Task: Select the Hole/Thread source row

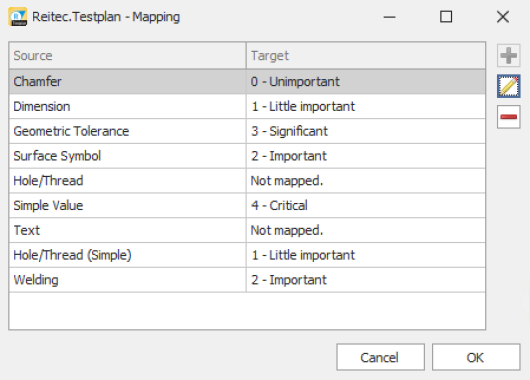Action: pyautogui.click(x=247, y=181)
